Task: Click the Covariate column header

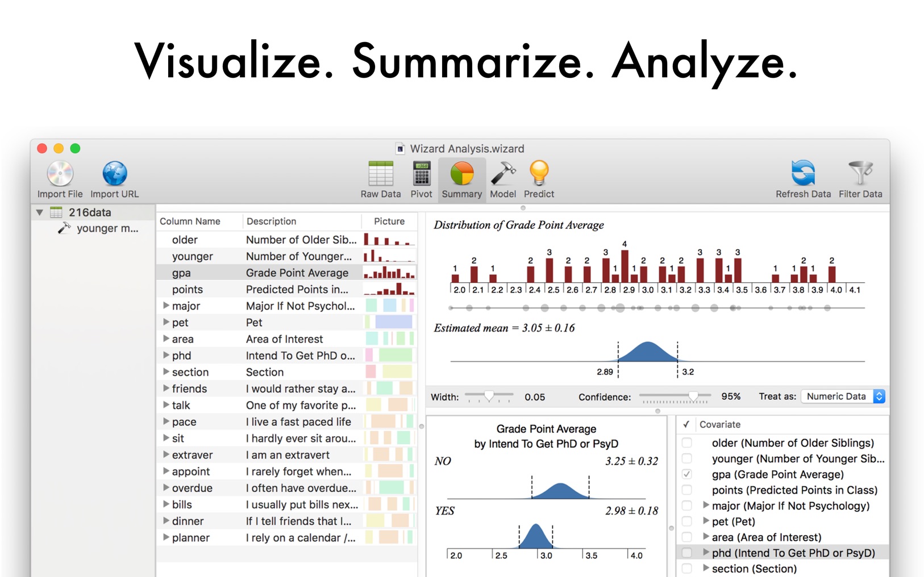Action: [x=792, y=424]
